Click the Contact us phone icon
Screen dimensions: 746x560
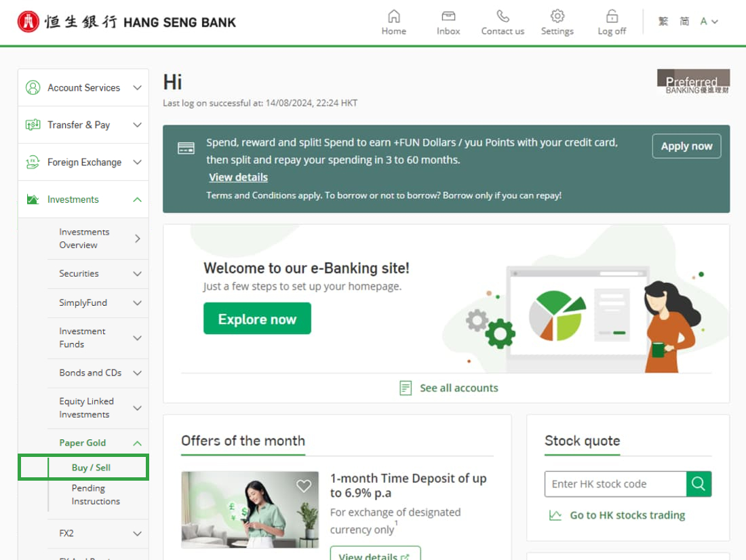(503, 17)
